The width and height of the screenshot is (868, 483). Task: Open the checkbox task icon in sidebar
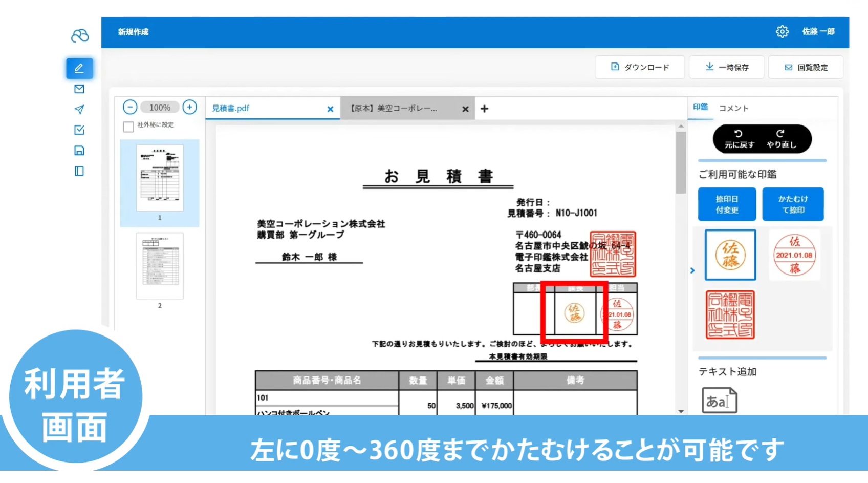pyautogui.click(x=79, y=130)
